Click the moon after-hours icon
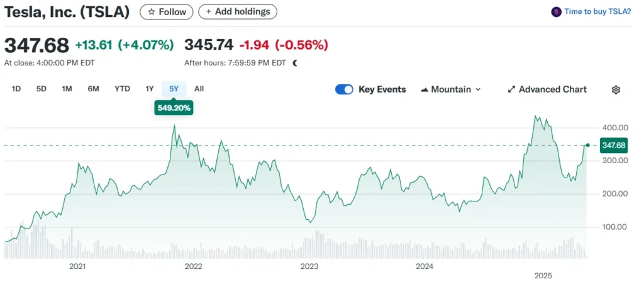This screenshot has height=284, width=644. 295,64
